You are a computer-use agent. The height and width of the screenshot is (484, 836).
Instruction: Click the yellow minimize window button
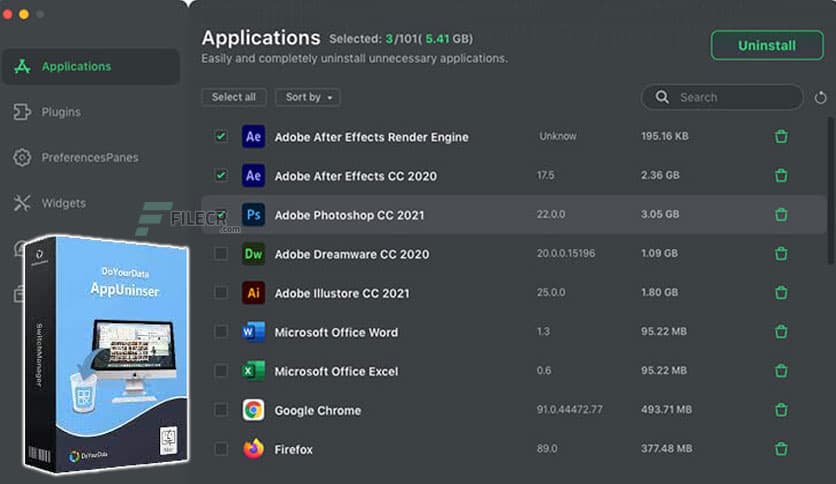(24, 14)
